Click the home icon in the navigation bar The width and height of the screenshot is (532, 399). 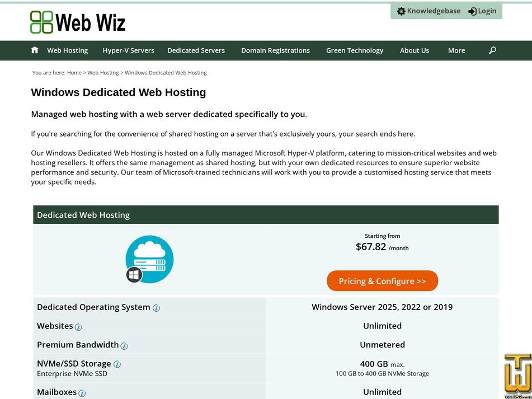coord(35,50)
